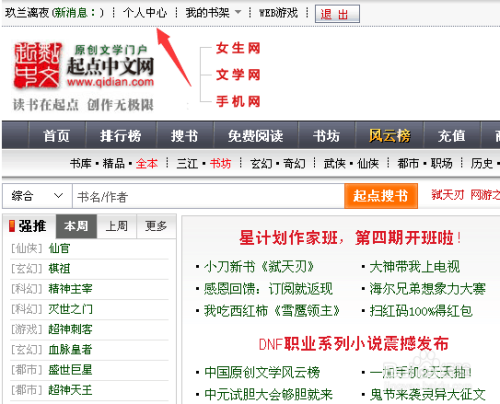This screenshot has height=404, width=500.
Task: Open 武侠 category link
Action: tap(335, 164)
